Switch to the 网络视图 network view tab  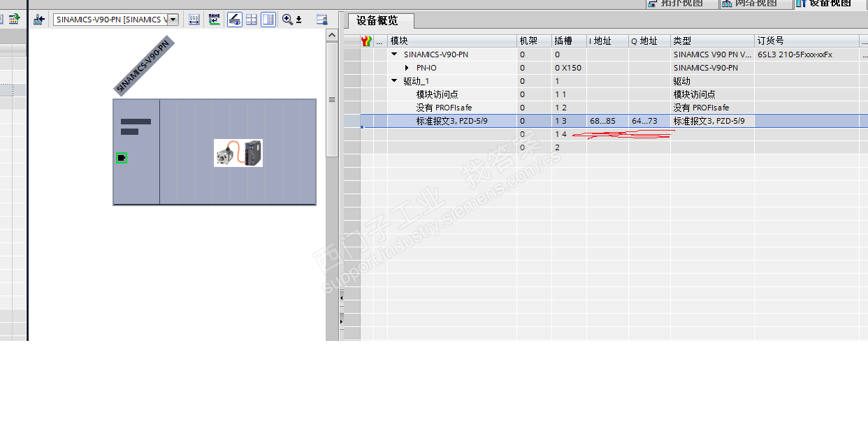pyautogui.click(x=755, y=3)
